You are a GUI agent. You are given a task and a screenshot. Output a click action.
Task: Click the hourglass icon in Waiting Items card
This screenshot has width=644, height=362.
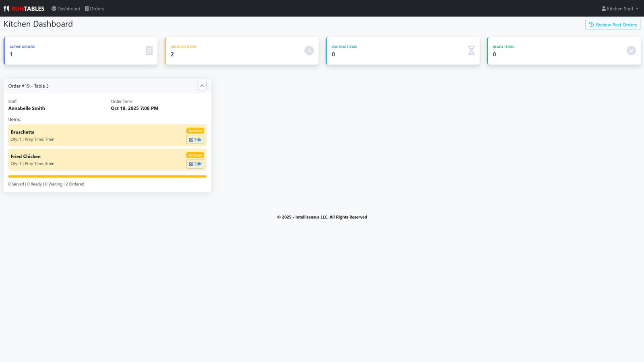click(x=471, y=50)
